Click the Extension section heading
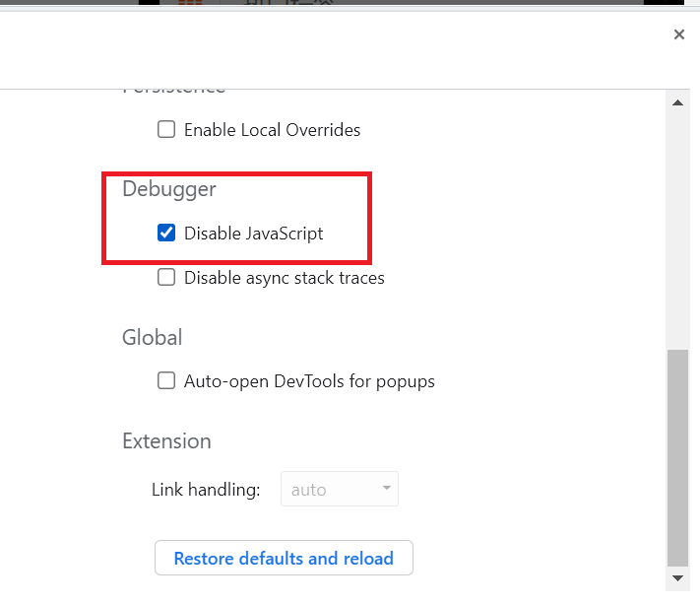 pyautogui.click(x=166, y=440)
